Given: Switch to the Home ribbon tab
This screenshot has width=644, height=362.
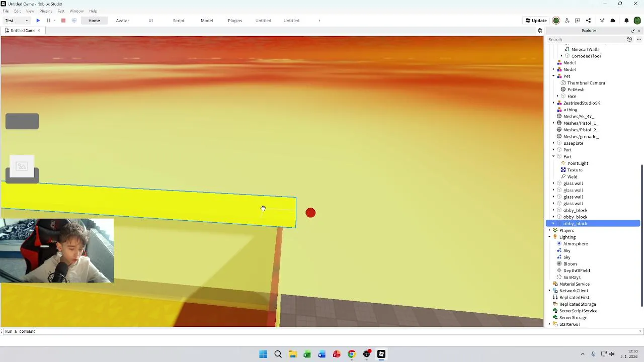Looking at the screenshot, I should pyautogui.click(x=94, y=21).
